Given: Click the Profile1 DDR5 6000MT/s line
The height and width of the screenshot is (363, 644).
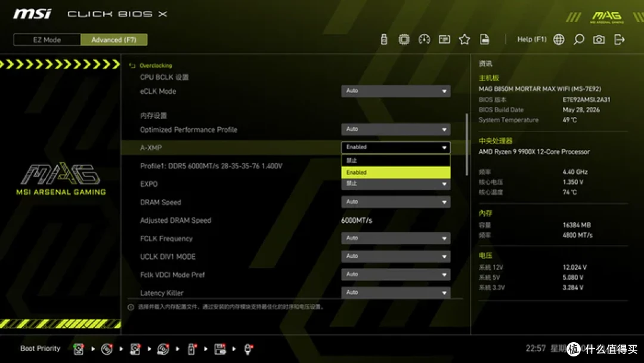Looking at the screenshot, I should click(211, 166).
